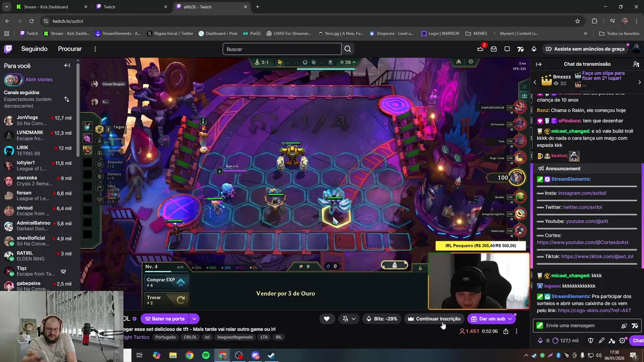Open the Prime loot crown icon

[480, 49]
